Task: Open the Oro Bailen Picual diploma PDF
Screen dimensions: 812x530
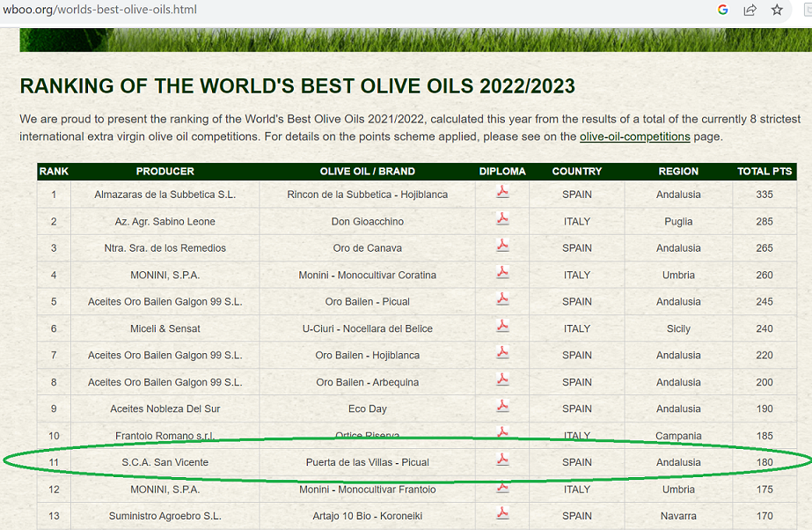Action: pos(502,299)
